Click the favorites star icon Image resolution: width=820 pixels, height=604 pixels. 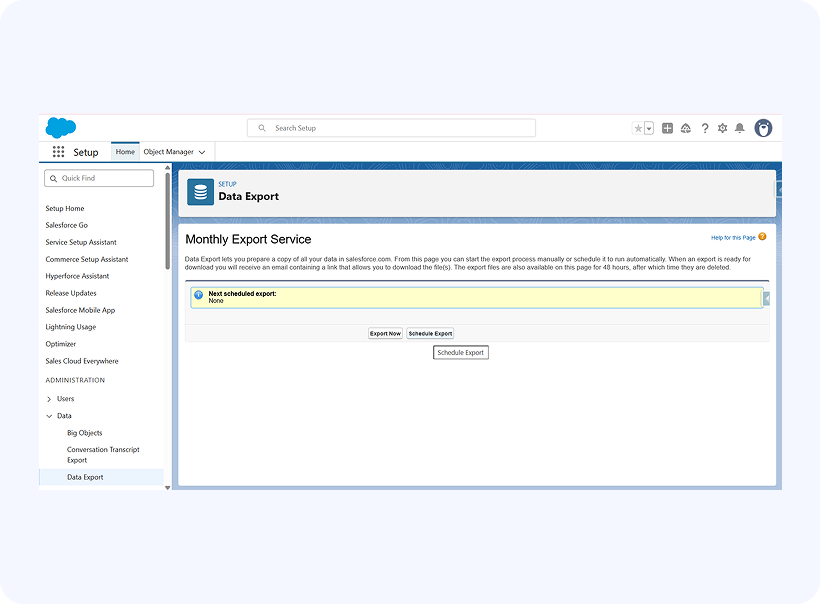tap(638, 128)
